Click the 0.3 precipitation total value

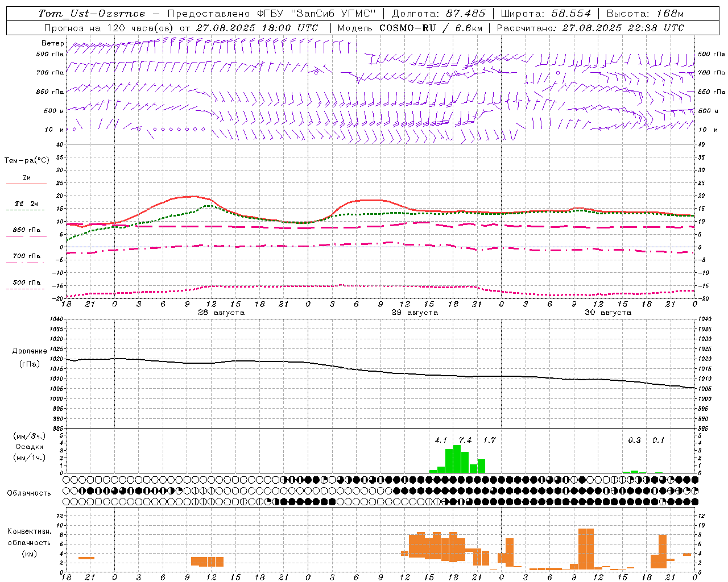pyautogui.click(x=634, y=440)
